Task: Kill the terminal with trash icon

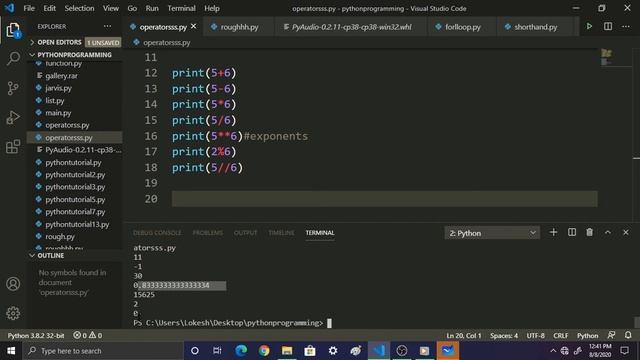Action: 589,233
